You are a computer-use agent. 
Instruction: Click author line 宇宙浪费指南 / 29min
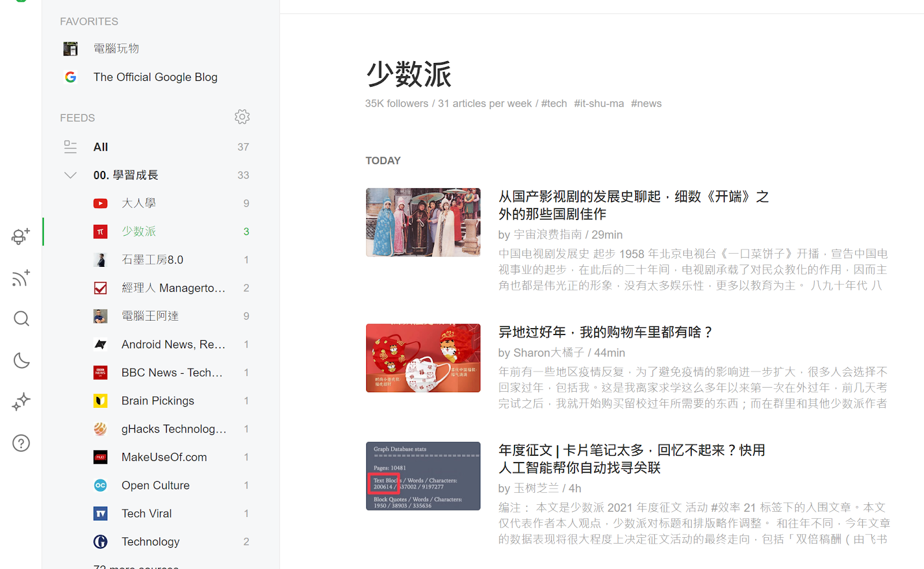pos(560,235)
